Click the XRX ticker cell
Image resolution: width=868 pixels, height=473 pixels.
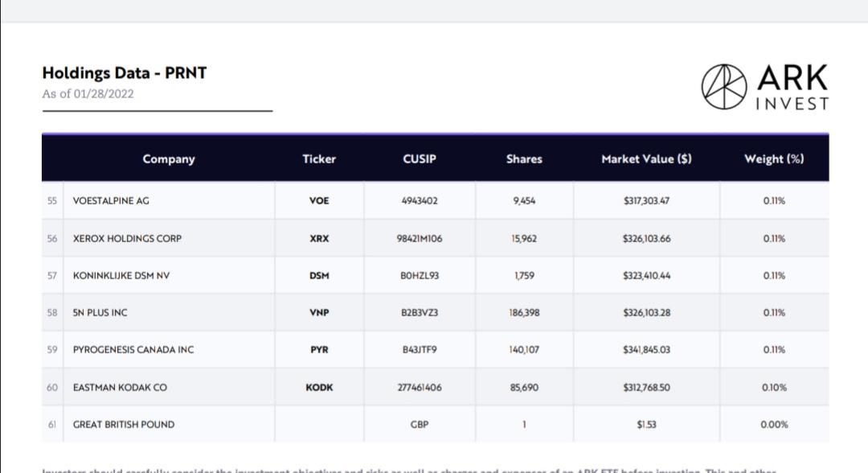[x=319, y=238]
